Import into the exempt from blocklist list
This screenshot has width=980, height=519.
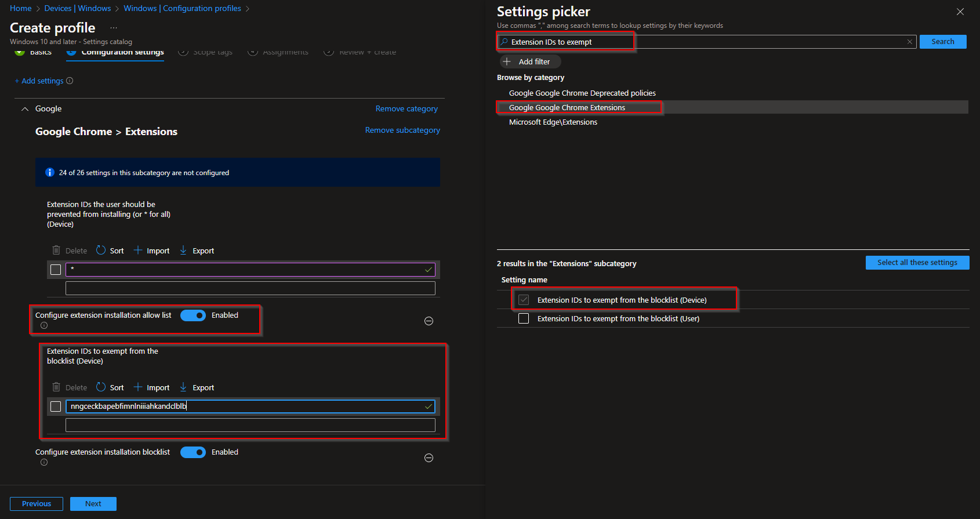152,387
